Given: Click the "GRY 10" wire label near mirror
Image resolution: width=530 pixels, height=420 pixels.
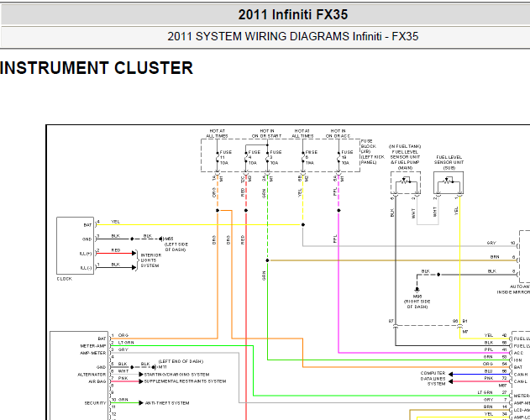Looking at the screenshot, I should (501, 243).
